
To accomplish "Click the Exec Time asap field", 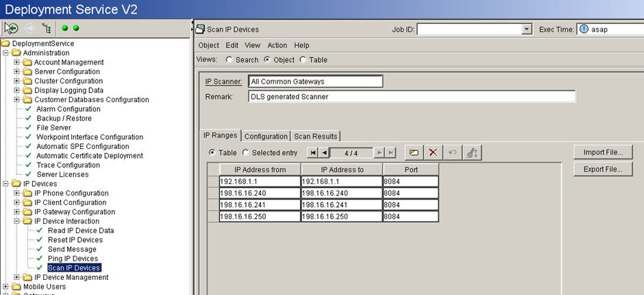I will (610, 29).
